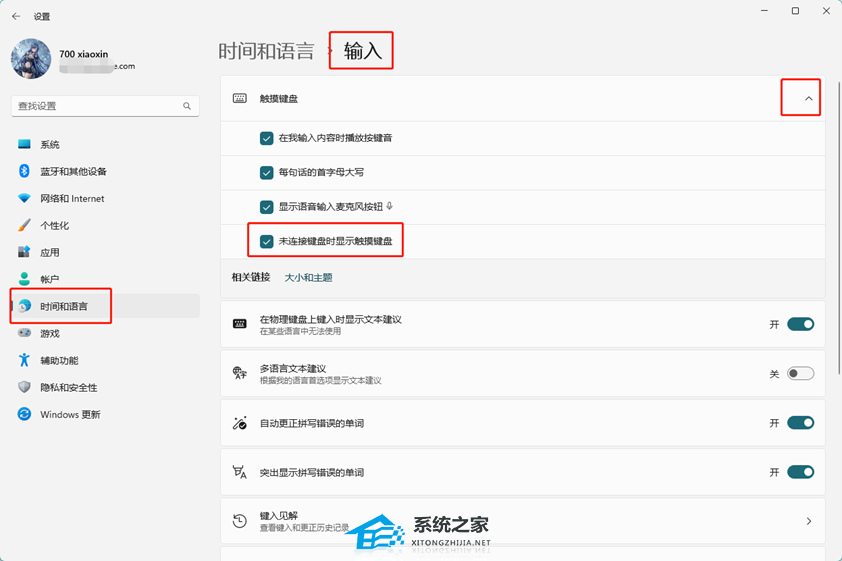The width and height of the screenshot is (842, 561).
Task: Open 辅助功能 settings page
Action: [x=105, y=360]
